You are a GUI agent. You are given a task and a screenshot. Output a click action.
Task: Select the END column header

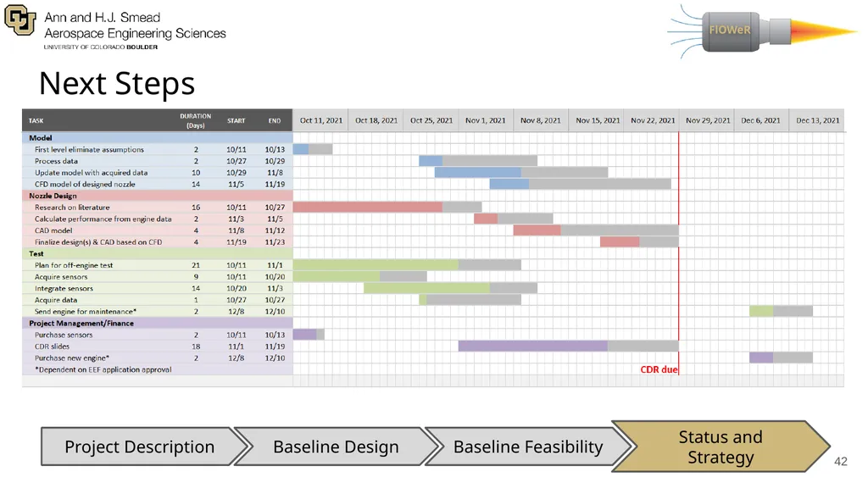[275, 120]
